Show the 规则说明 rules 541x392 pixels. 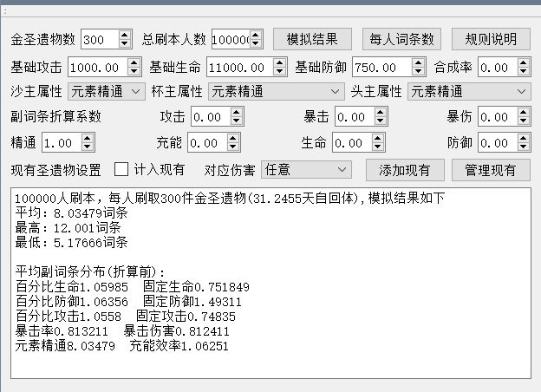(491, 39)
